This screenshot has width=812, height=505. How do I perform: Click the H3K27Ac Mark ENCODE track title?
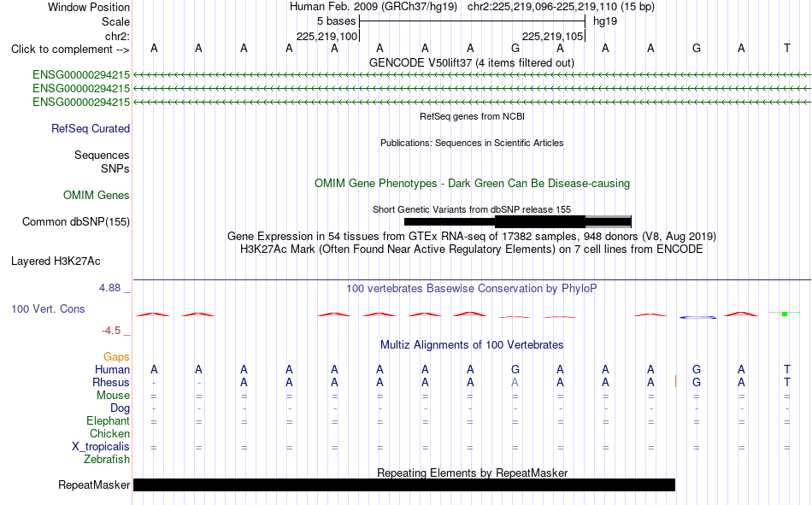pyautogui.click(x=472, y=250)
